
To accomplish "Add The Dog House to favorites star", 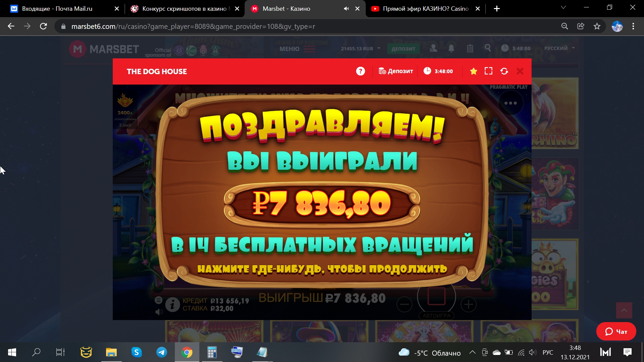I will [474, 71].
